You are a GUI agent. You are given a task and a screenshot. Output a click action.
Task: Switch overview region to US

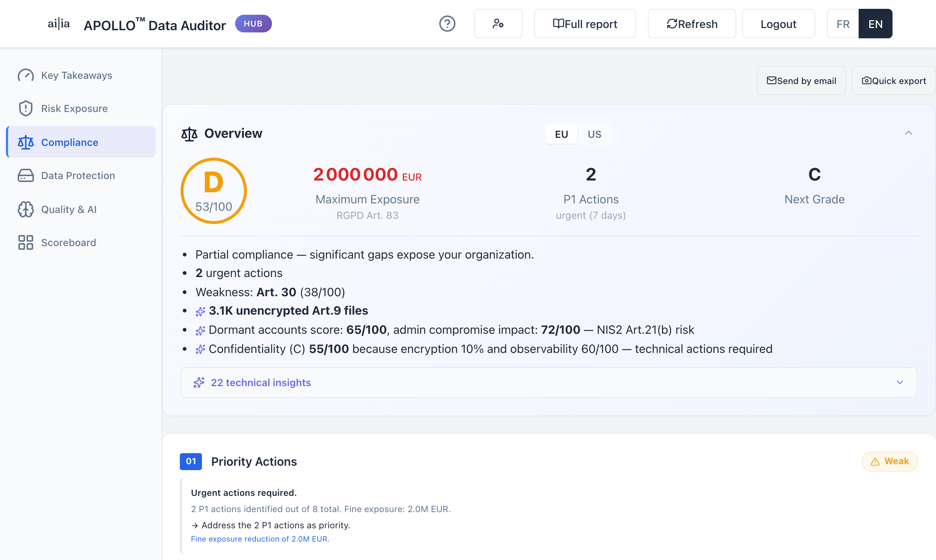[x=594, y=134]
